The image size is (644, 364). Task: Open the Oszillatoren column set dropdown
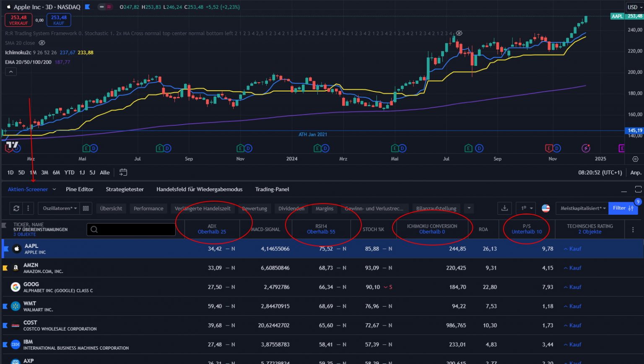[60, 208]
